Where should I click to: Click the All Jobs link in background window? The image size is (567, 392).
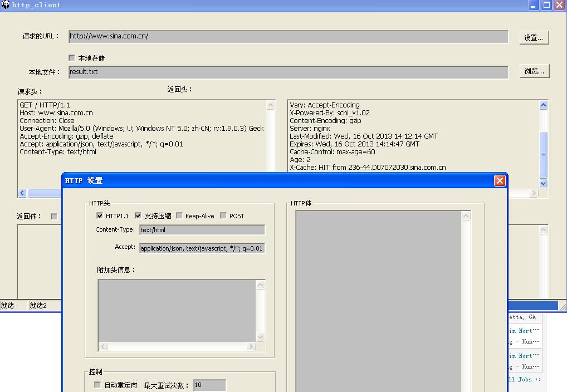pos(525,379)
